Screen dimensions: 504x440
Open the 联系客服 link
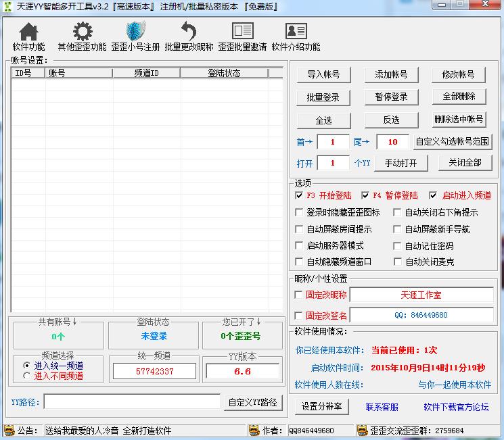382,407
